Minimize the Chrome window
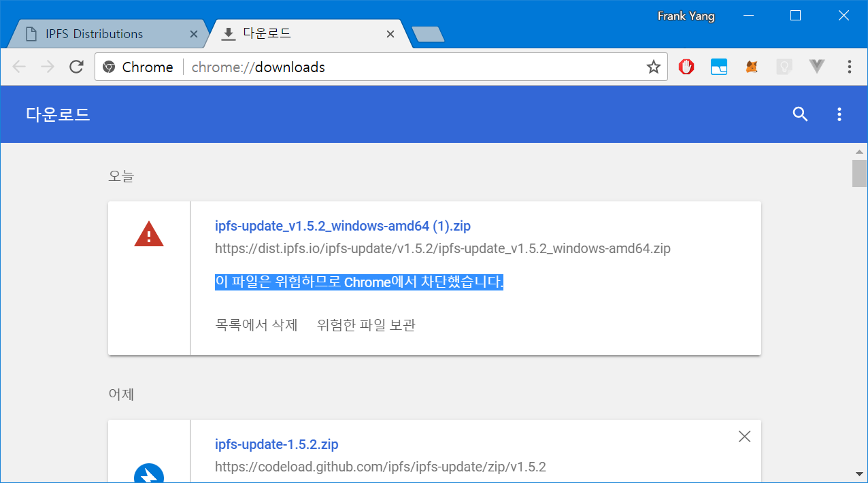This screenshot has width=868, height=483. click(748, 16)
